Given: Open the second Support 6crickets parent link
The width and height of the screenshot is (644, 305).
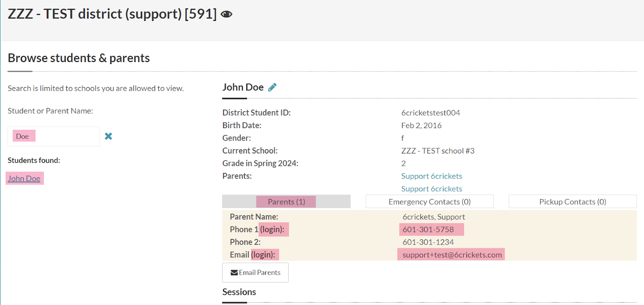Looking at the screenshot, I should 431,189.
